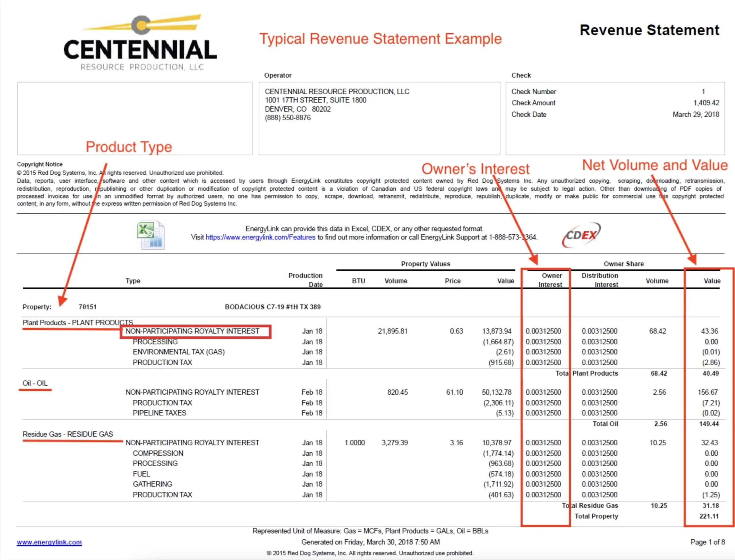Click the Revenue Statement heading
735x560 pixels.
tap(649, 30)
